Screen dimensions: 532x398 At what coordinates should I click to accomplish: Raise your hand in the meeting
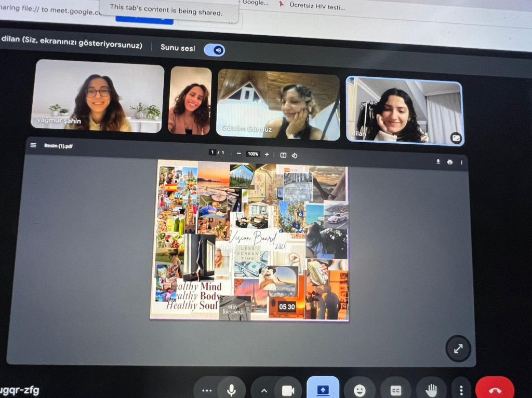pyautogui.click(x=431, y=390)
